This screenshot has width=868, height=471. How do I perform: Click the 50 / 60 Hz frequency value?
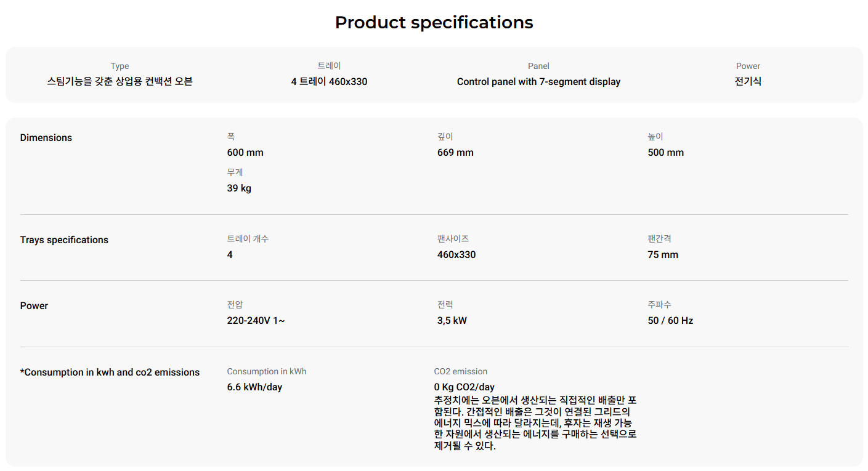(x=670, y=321)
